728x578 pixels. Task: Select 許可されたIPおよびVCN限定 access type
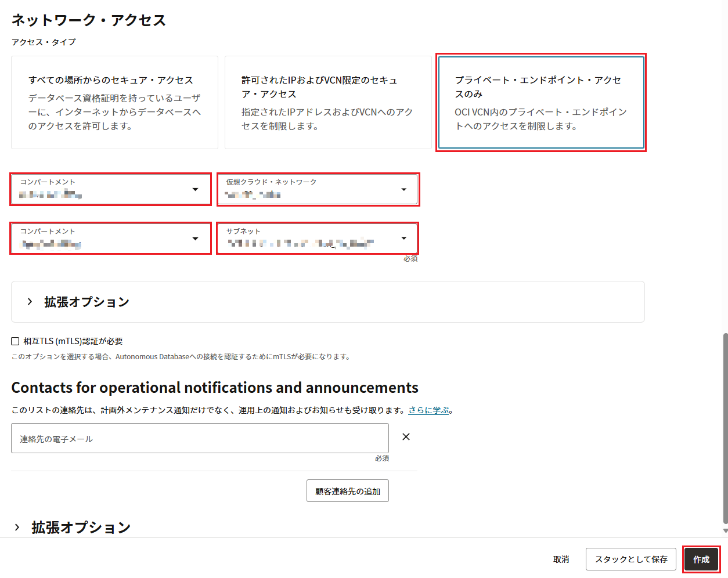(x=328, y=103)
